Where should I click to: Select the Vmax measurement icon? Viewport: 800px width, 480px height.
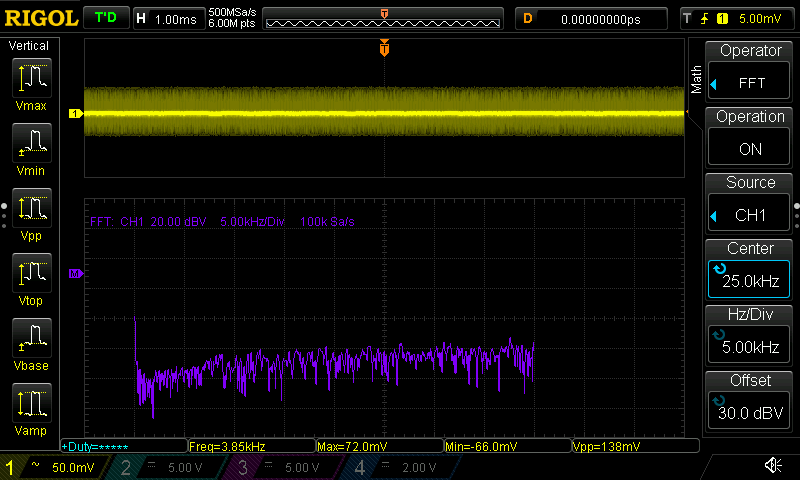(32, 78)
